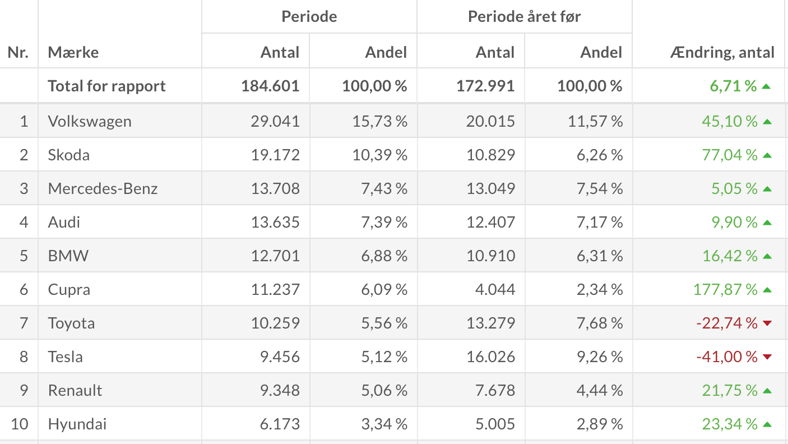Click the green up arrow for Hyundai

click(767, 424)
